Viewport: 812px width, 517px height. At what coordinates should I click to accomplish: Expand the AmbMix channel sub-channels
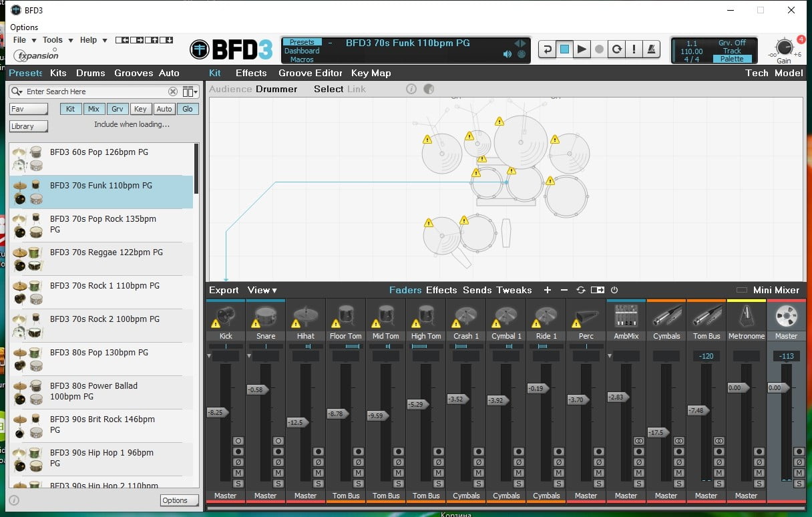tap(610, 356)
